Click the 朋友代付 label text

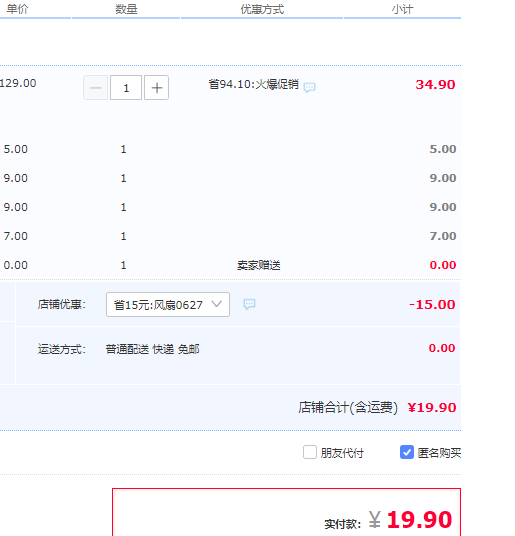click(342, 453)
